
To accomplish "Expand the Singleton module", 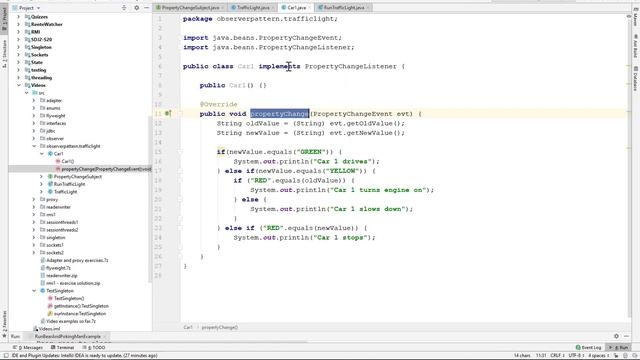I will point(18,47).
